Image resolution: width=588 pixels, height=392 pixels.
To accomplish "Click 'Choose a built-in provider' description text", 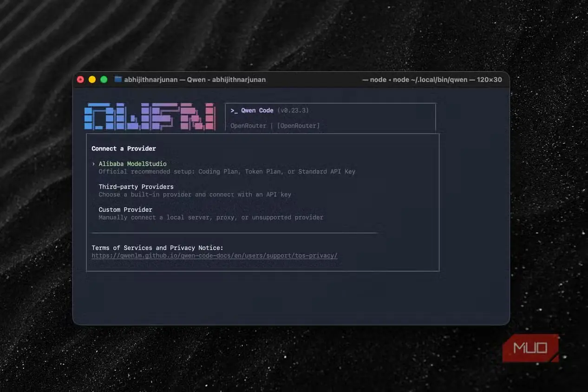I will [195, 194].
